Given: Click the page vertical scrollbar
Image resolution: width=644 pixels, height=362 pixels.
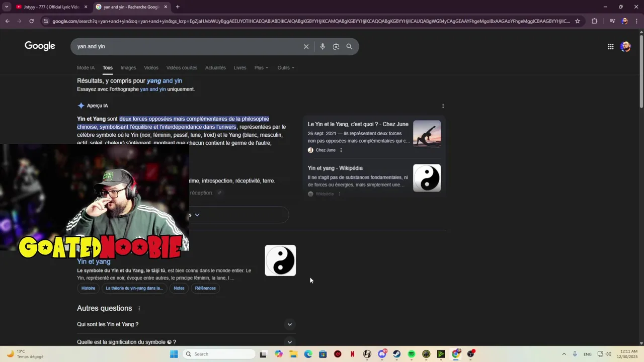Looking at the screenshot, I should pos(641,70).
